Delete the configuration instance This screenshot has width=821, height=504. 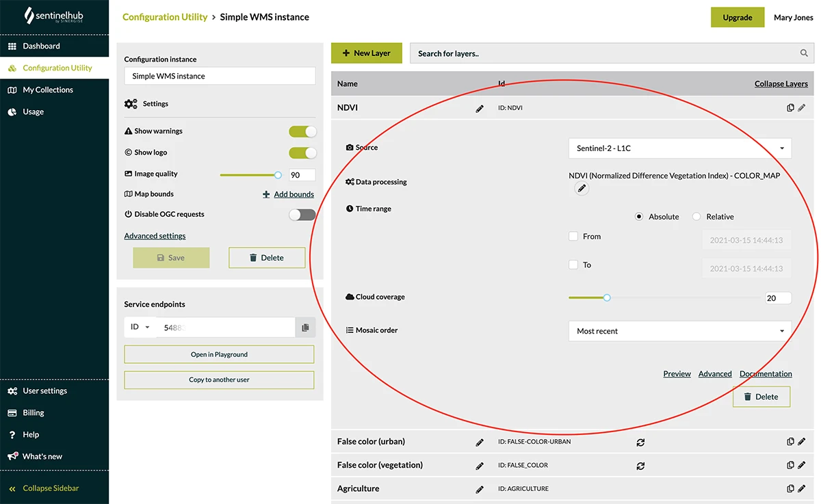[x=267, y=258]
